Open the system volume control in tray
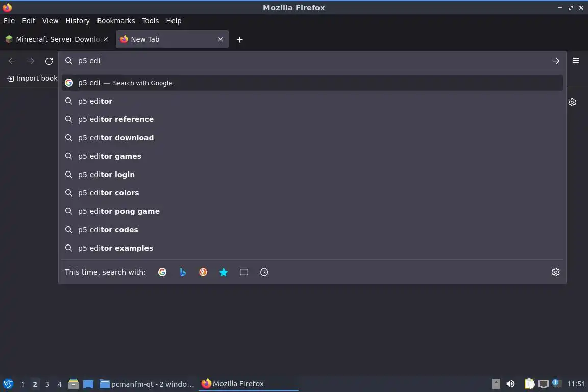Screen dimensions: 588x392 510,384
